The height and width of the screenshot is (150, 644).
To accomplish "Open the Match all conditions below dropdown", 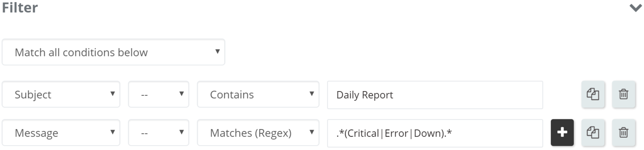I will point(113,52).
